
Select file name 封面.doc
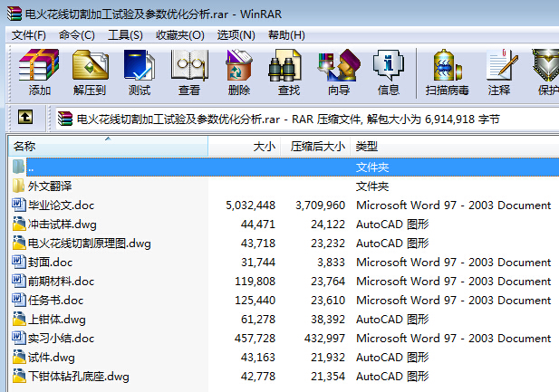[50, 262]
